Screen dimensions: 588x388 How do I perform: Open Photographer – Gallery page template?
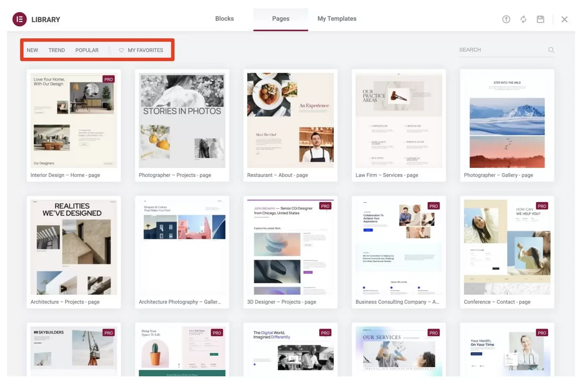(506, 120)
